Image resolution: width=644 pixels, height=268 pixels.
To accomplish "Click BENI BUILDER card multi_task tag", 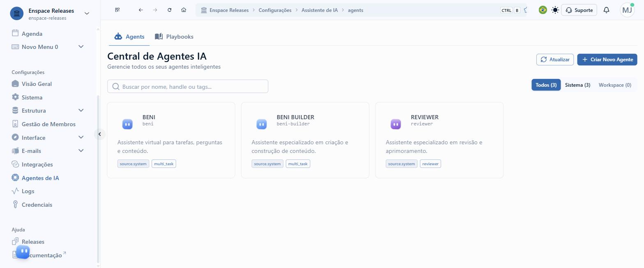I will click(x=298, y=164).
